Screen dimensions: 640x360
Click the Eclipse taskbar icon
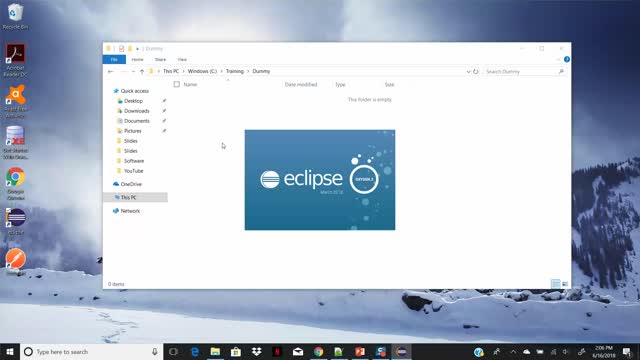tap(402, 351)
